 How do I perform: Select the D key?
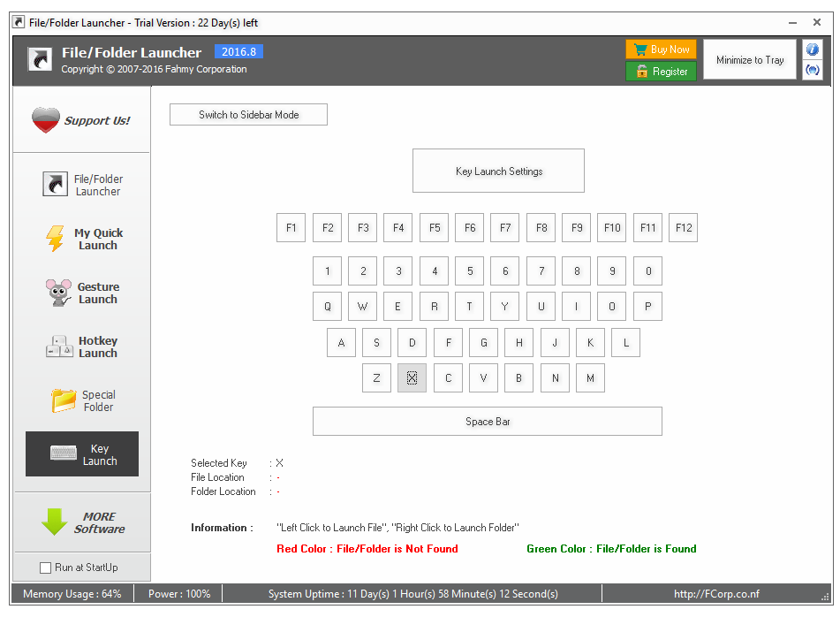[x=412, y=343]
